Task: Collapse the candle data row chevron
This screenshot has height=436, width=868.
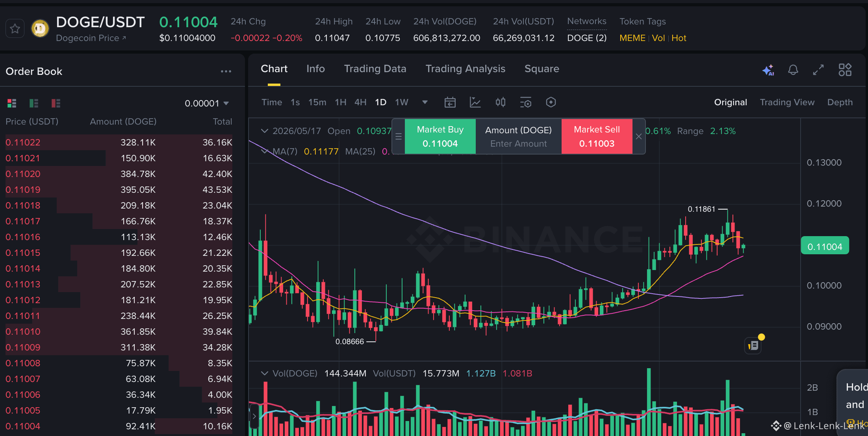Action: 265,131
